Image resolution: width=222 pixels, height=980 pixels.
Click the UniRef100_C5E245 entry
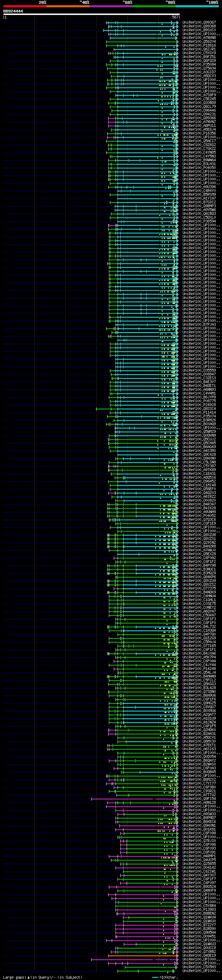(x=199, y=99)
